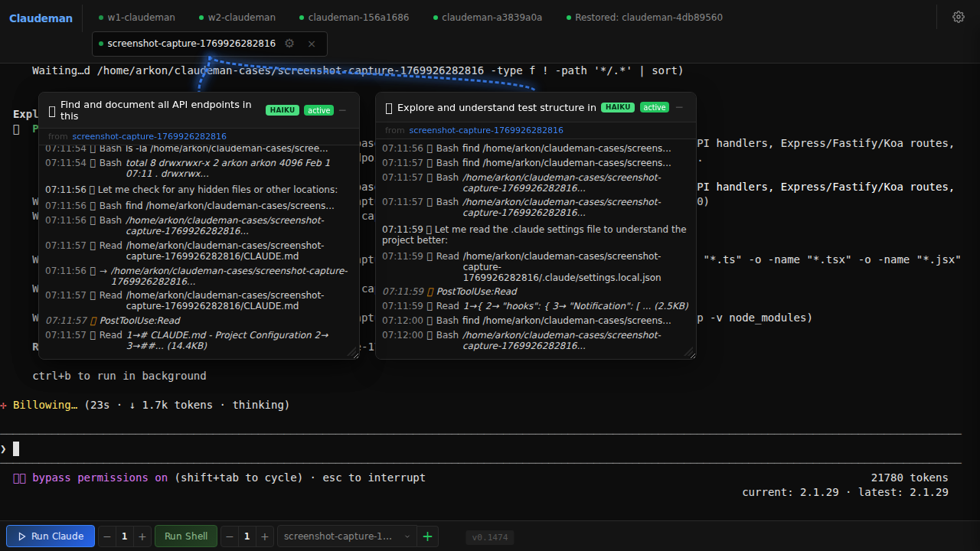Screen dimensions: 980x551
Task: Click the resize handle of the API endpoints panel
Action: click(x=353, y=352)
